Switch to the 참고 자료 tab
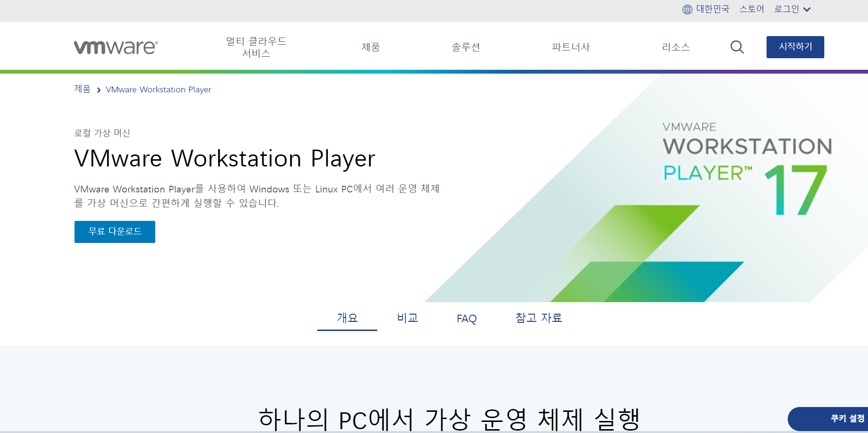This screenshot has height=433, width=868. [539, 318]
